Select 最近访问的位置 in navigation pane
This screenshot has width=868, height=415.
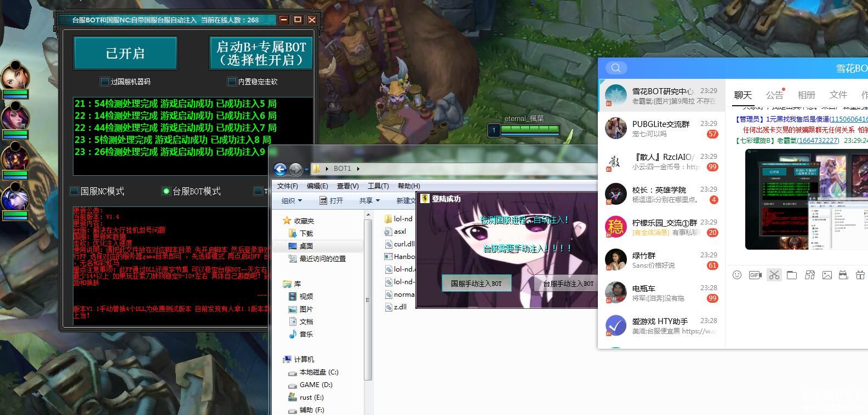pos(318,258)
